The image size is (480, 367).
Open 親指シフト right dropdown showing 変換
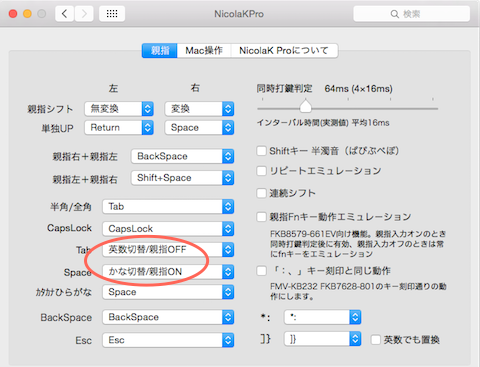point(199,109)
